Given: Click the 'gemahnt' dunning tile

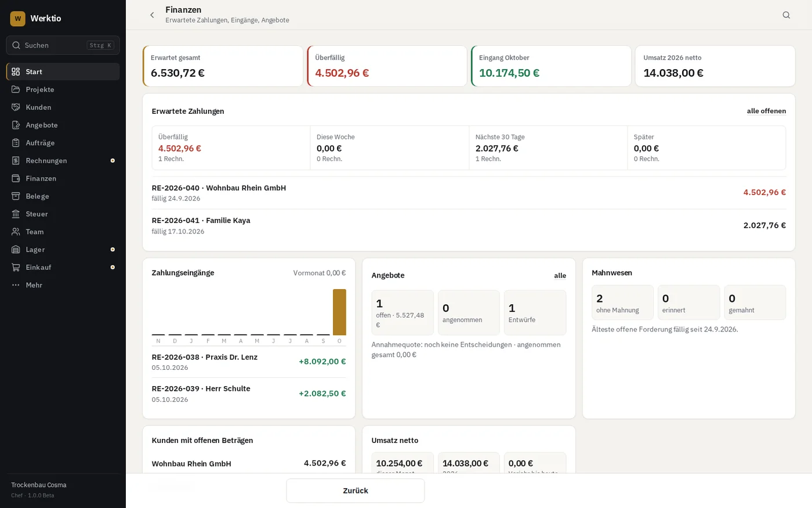Looking at the screenshot, I should pos(755,302).
